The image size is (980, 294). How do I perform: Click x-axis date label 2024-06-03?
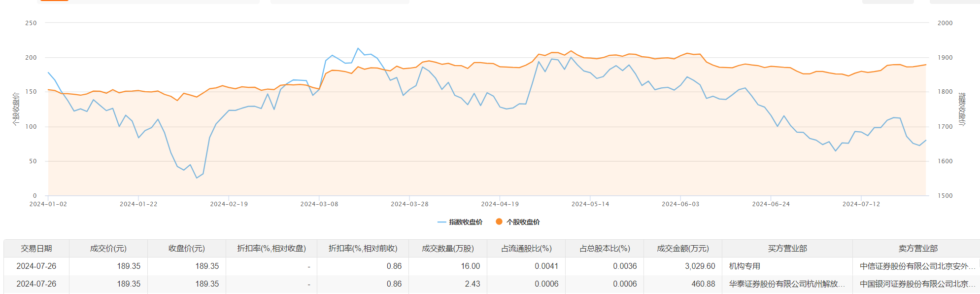point(680,204)
